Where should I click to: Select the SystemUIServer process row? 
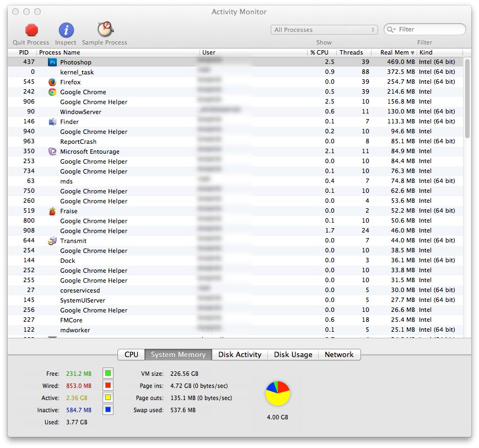pyautogui.click(x=235, y=300)
